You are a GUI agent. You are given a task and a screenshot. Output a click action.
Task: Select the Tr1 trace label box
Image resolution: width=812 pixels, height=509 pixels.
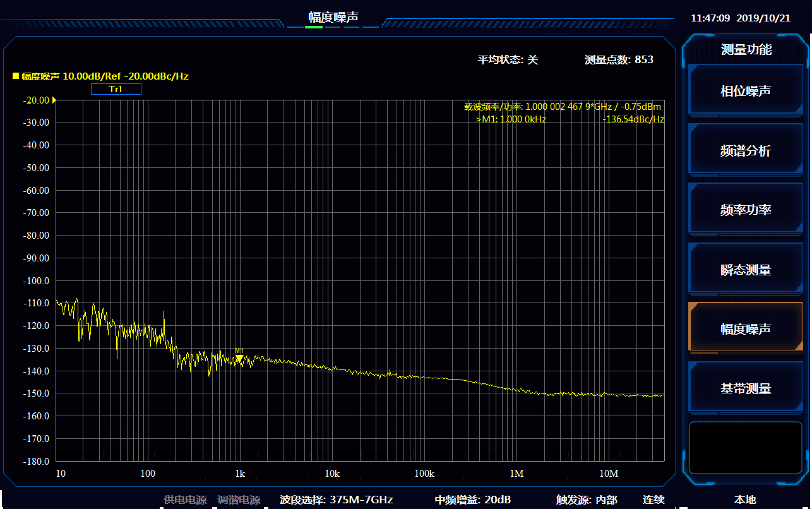pos(116,89)
